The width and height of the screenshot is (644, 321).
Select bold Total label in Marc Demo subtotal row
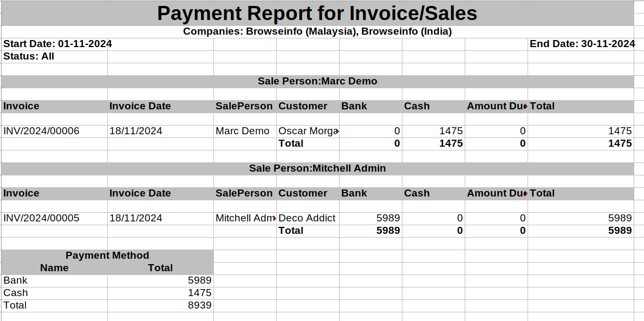291,143
